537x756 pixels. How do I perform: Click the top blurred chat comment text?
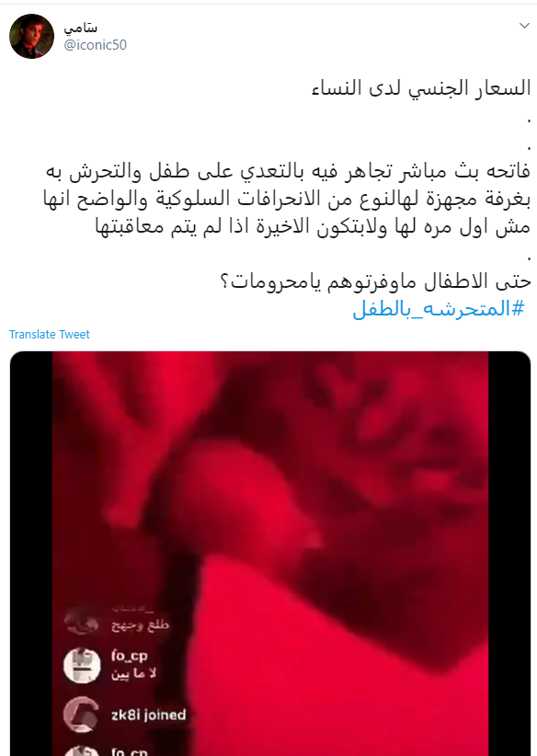[x=140, y=625]
